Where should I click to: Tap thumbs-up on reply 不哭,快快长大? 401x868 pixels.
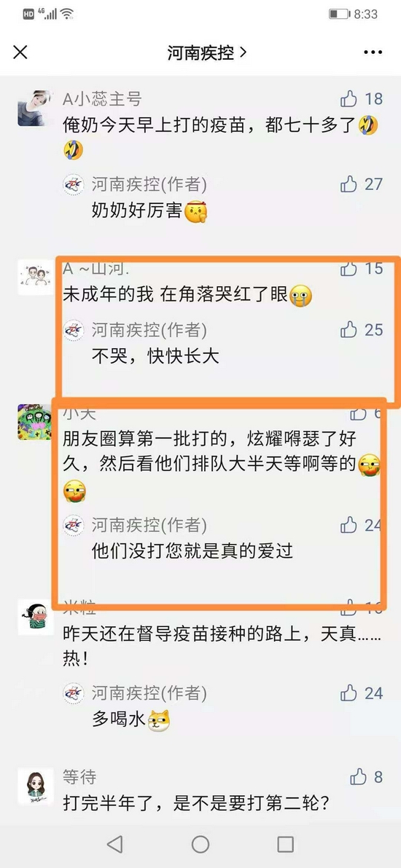(349, 330)
